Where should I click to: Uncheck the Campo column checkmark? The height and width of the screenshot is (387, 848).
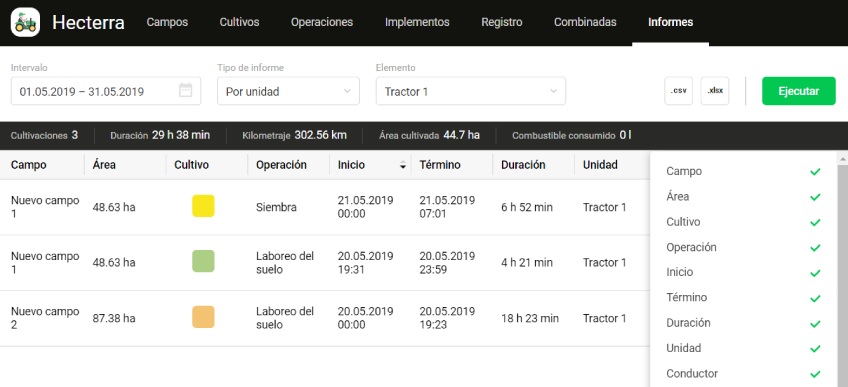[x=815, y=171]
